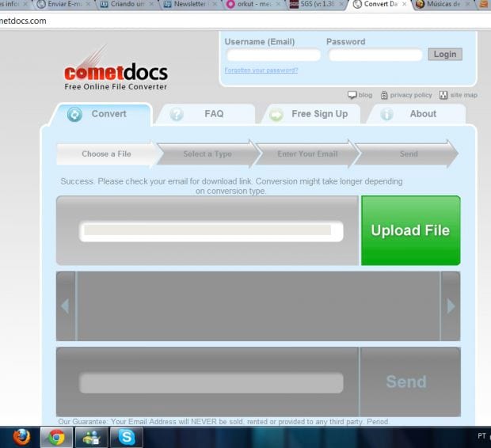Screen dimensions: 491x448
Task: Click the PT language indicator
Action: 481,436
